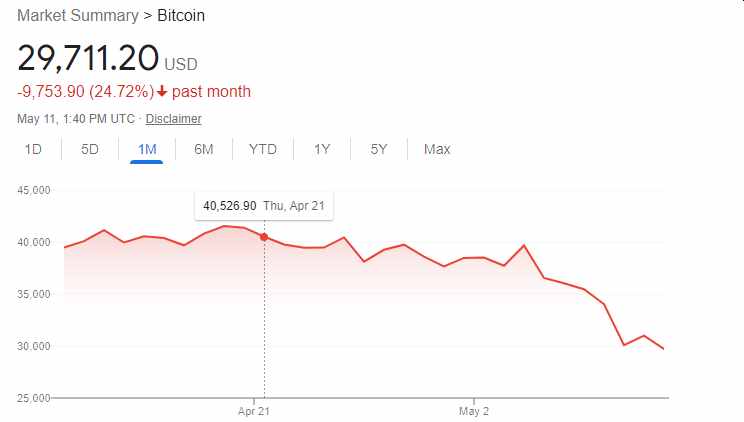Click the 45,000 y-axis label
This screenshot has width=744, height=422.
pos(34,190)
